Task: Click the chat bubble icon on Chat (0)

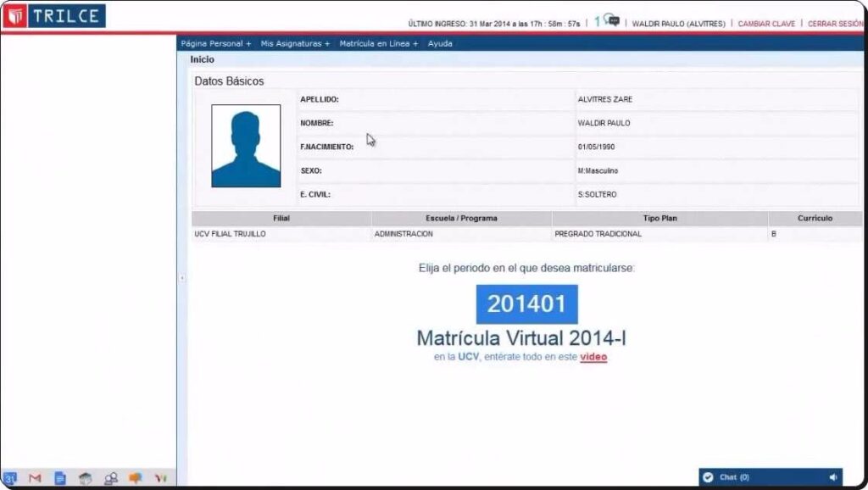Action: click(710, 476)
